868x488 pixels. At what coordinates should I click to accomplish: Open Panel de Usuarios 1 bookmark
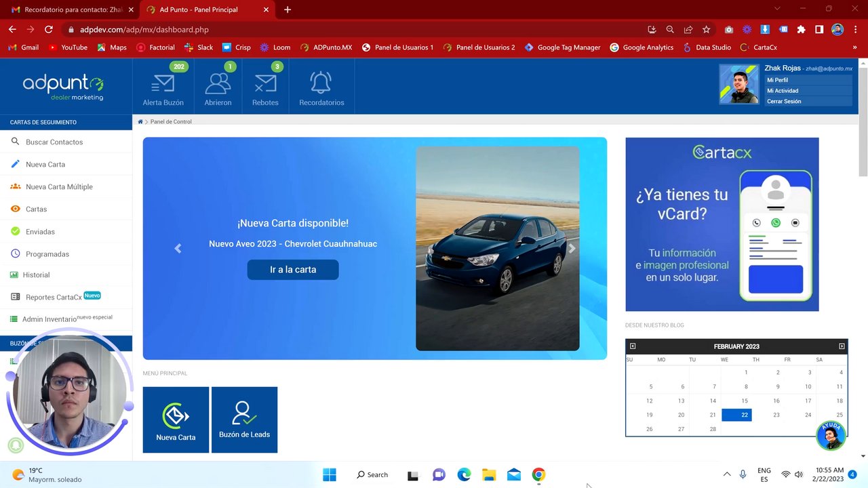tap(397, 47)
